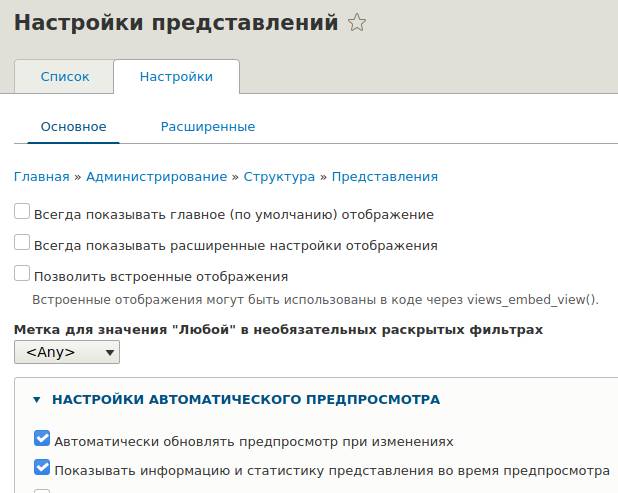Open the Структура breadcrumb link
618x493 pixels.
[279, 177]
